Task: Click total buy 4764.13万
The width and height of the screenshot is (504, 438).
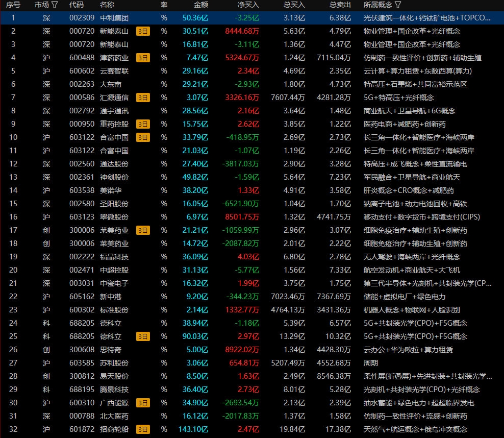Action: 288,310
